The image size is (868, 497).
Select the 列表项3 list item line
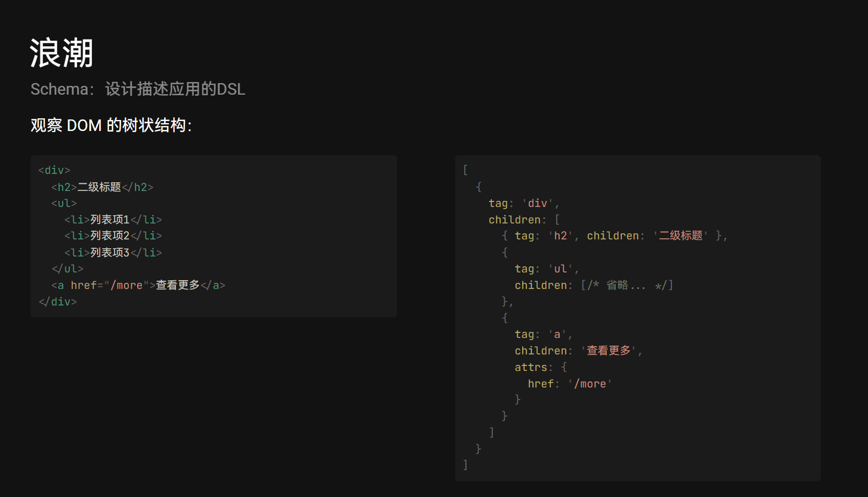click(x=113, y=253)
